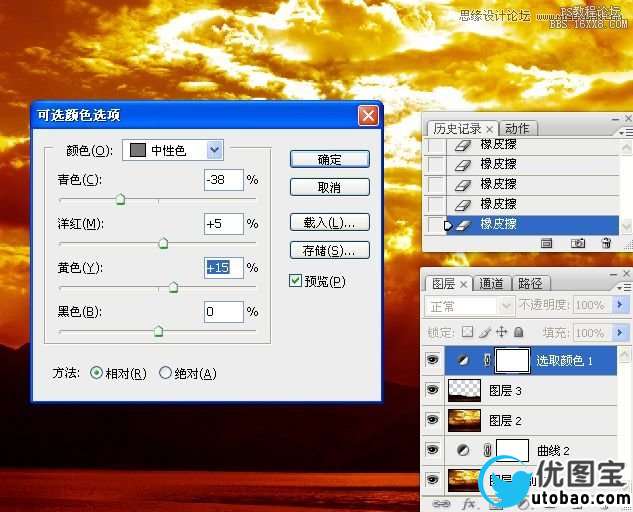Click the lock all padlock icon
The image size is (633, 512).
point(519,332)
